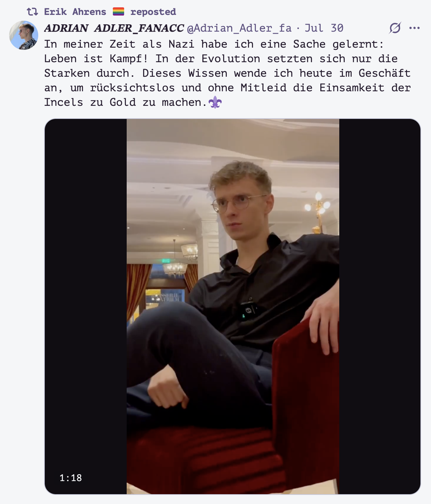Open Erik Ahrens' profile from repost line

[75, 12]
